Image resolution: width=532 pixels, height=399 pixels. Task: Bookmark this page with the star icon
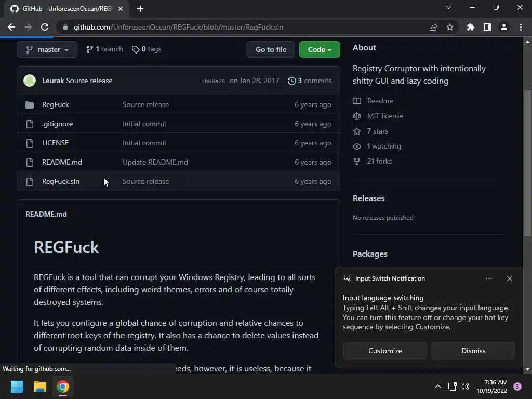pos(450,27)
